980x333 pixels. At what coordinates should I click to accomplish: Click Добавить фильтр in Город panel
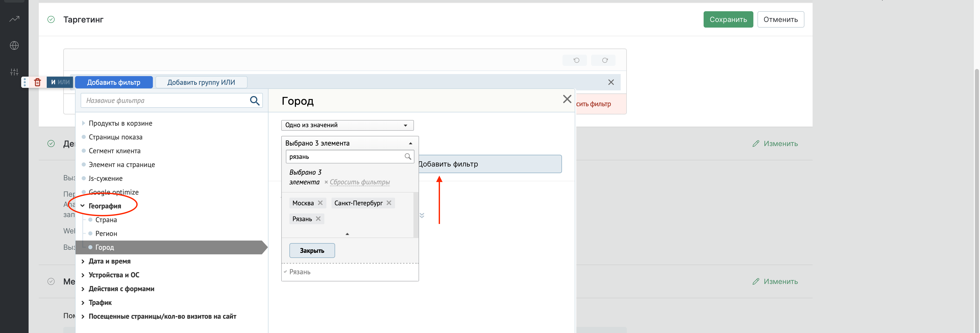tap(490, 164)
